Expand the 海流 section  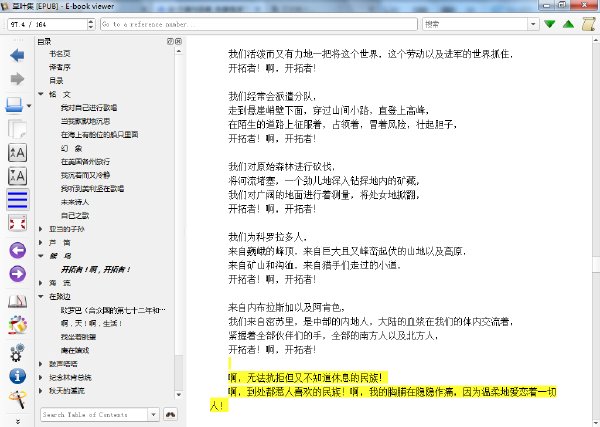point(41,283)
